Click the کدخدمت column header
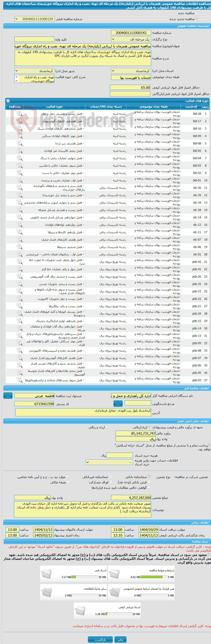Viewport: 211px width, 644px height. 191,107
